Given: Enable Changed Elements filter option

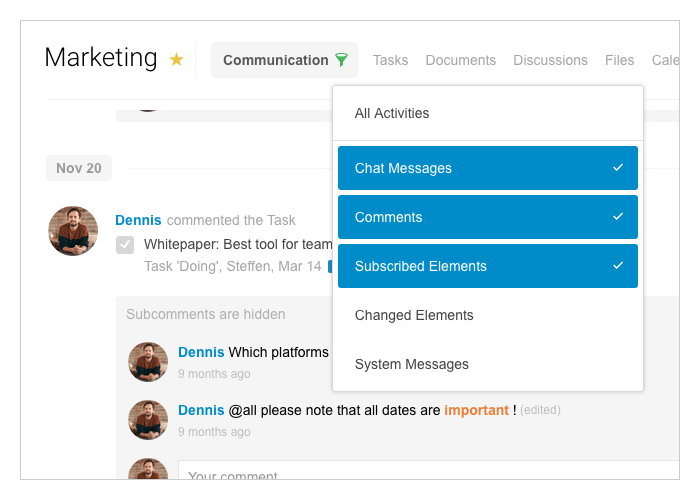Looking at the screenshot, I should [x=414, y=315].
